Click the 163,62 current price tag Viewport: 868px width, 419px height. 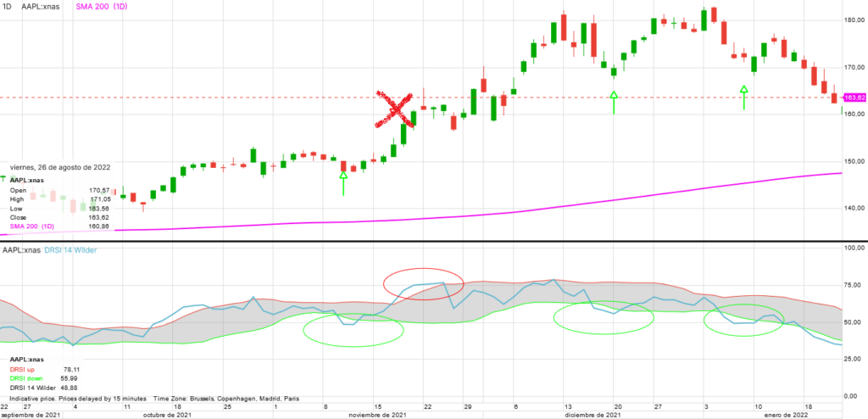point(854,98)
